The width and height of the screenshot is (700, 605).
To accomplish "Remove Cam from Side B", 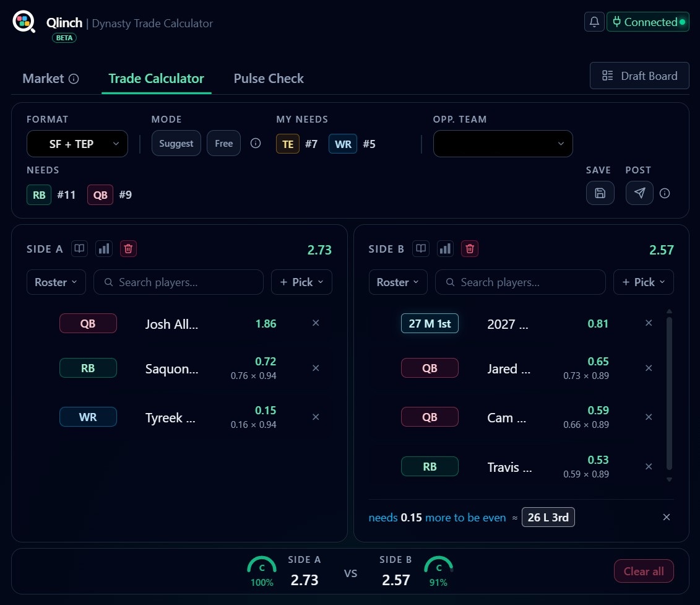I will (649, 417).
